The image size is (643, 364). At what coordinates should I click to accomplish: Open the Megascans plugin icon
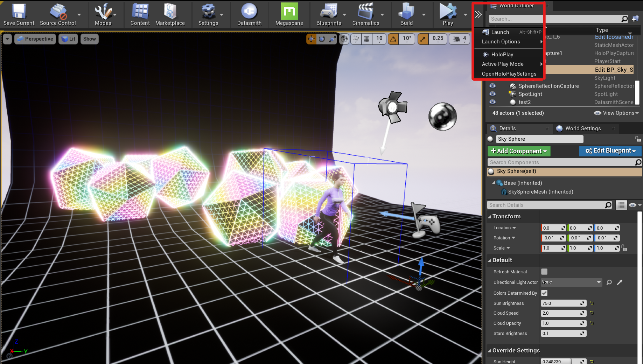click(x=289, y=12)
